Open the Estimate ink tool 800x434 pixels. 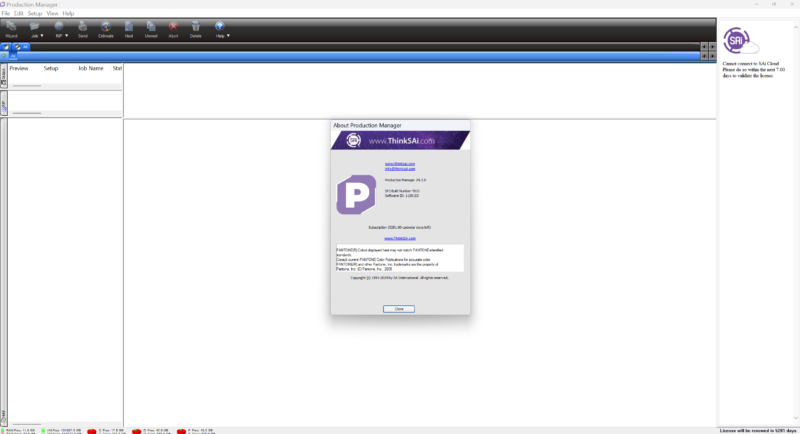pos(106,27)
